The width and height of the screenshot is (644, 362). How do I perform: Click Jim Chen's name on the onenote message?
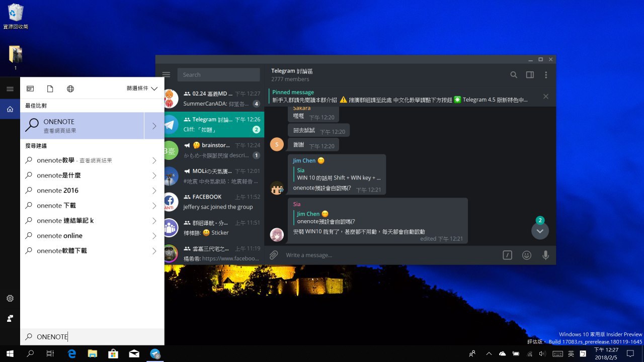[x=304, y=161]
